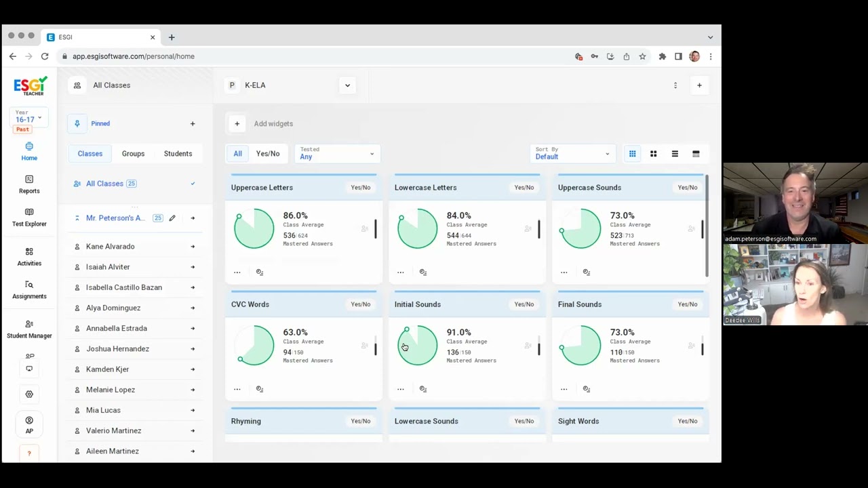The height and width of the screenshot is (488, 868).
Task: Click the settings gear sidebar icon
Action: (x=29, y=394)
